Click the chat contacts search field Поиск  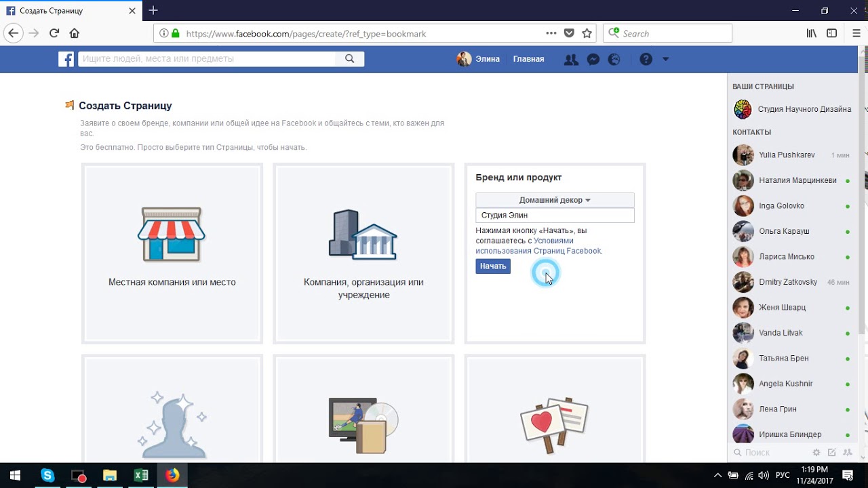pyautogui.click(x=770, y=452)
